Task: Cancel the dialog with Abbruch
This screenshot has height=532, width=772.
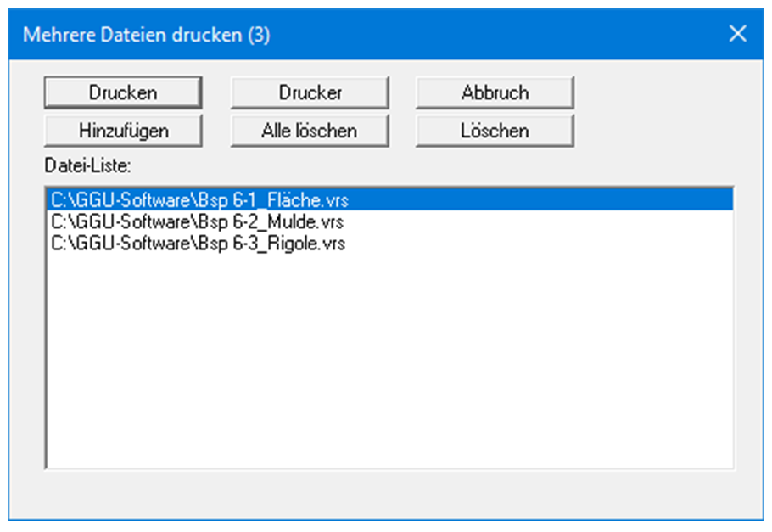Action: [495, 93]
